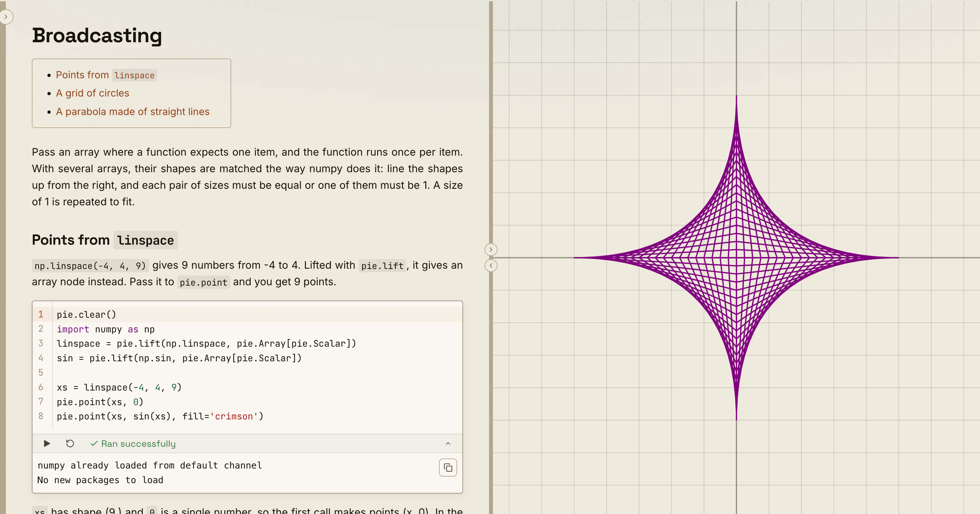Go to 'Points from linspace' contents link
The width and height of the screenshot is (980, 514).
point(106,75)
